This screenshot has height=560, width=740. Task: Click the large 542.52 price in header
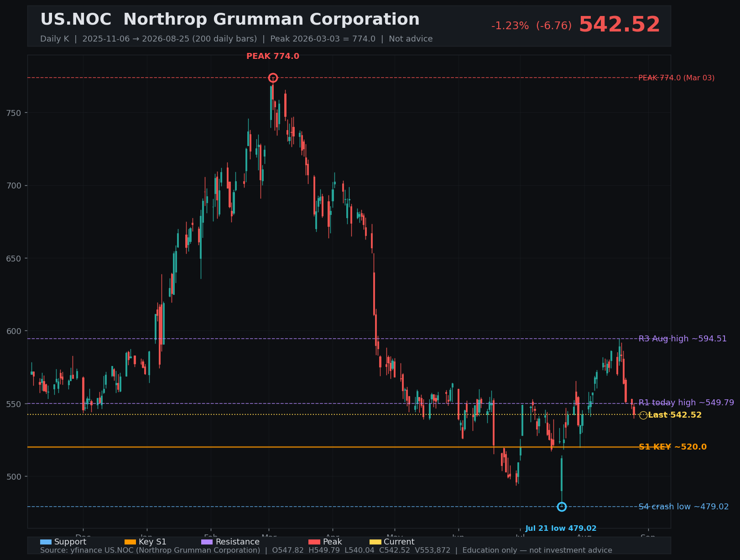click(619, 25)
